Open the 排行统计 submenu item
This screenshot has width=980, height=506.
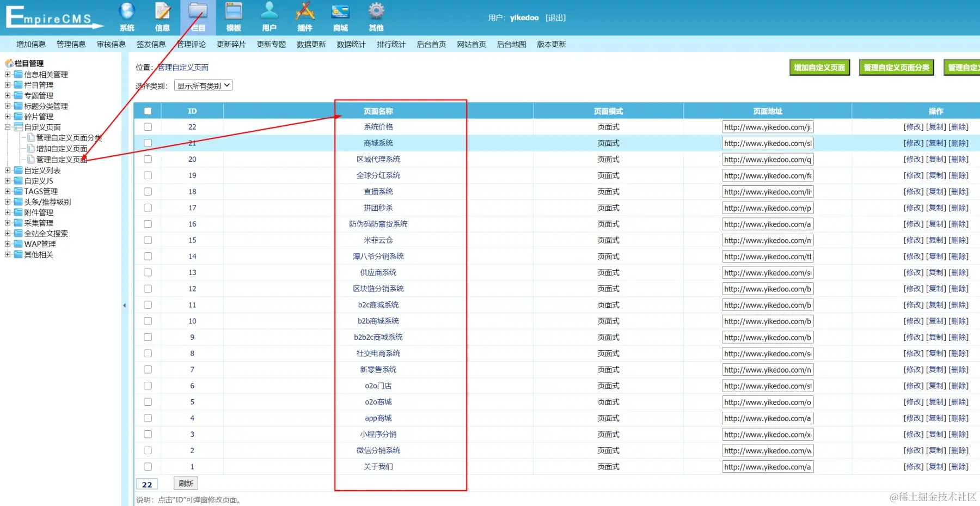[x=391, y=44]
